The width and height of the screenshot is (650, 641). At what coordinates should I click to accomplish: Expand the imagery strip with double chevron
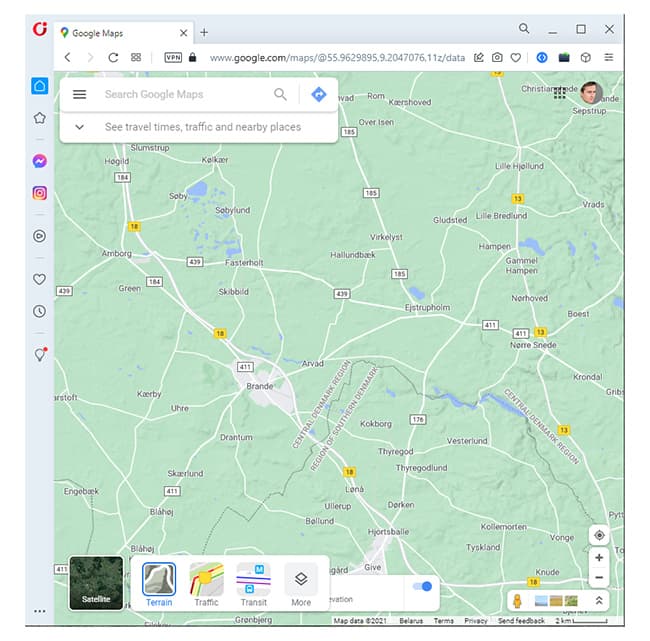(598, 601)
